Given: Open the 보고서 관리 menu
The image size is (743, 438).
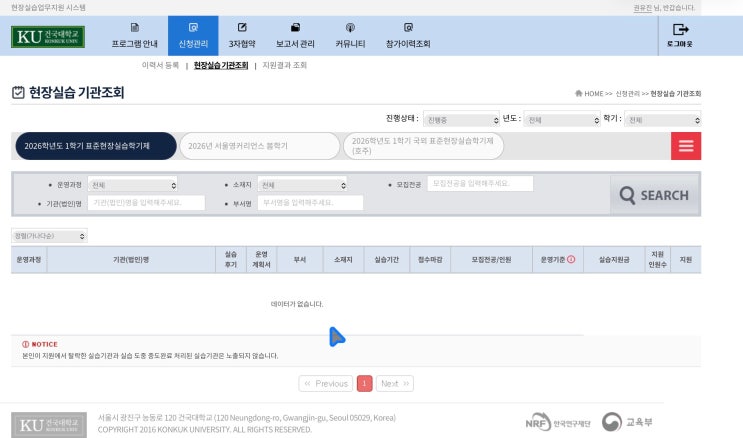Looking at the screenshot, I should click(295, 36).
